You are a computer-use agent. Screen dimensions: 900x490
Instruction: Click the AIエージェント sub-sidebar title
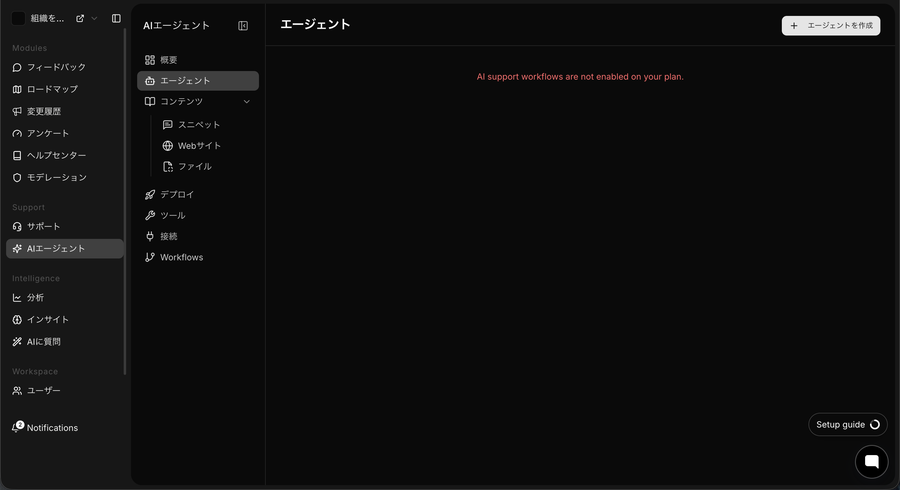176,26
